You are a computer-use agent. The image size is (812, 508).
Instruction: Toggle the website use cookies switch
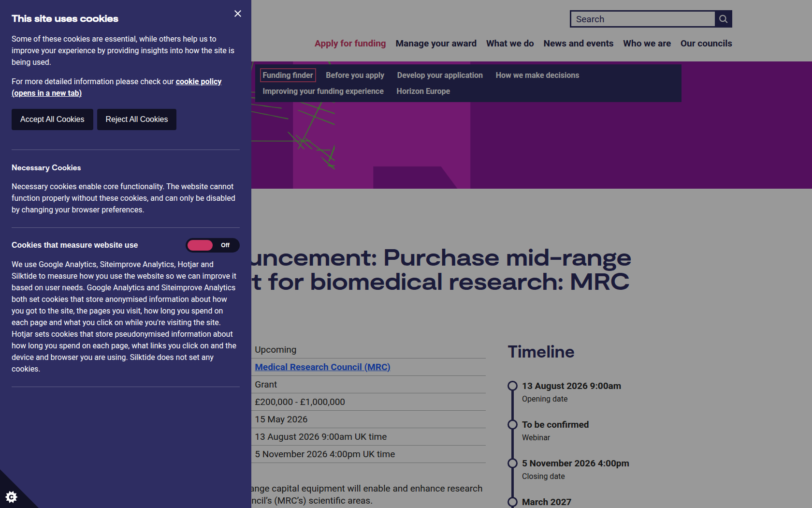point(213,245)
